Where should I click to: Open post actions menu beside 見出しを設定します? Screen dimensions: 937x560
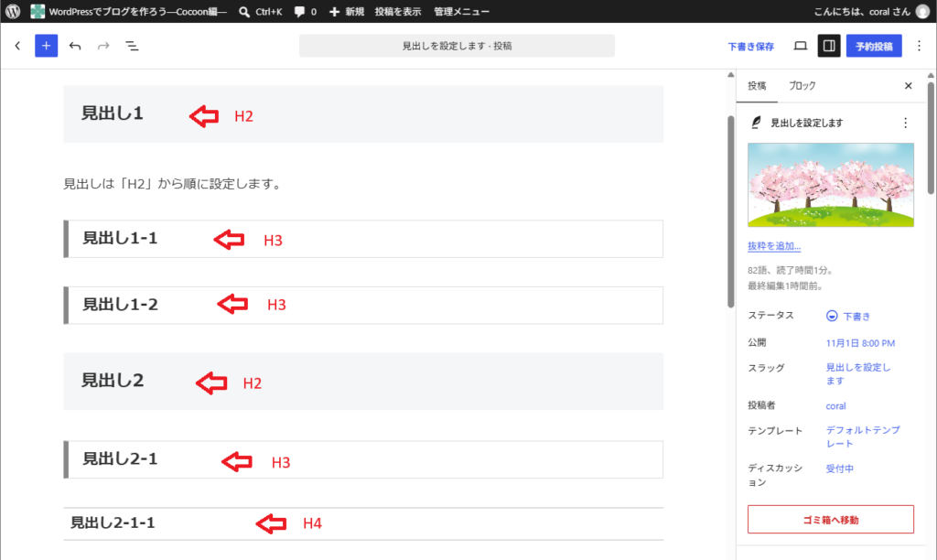(905, 124)
